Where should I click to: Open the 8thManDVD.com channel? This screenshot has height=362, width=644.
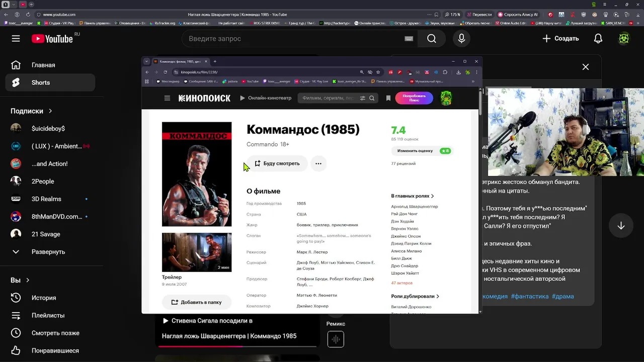[50, 217]
